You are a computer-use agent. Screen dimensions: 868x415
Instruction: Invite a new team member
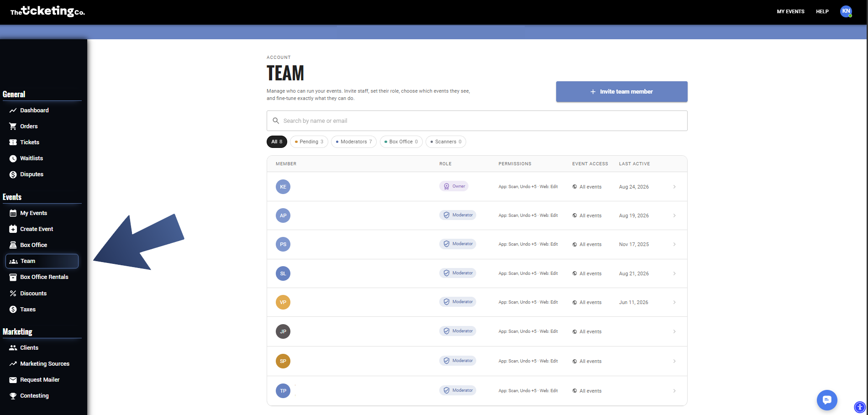point(622,92)
